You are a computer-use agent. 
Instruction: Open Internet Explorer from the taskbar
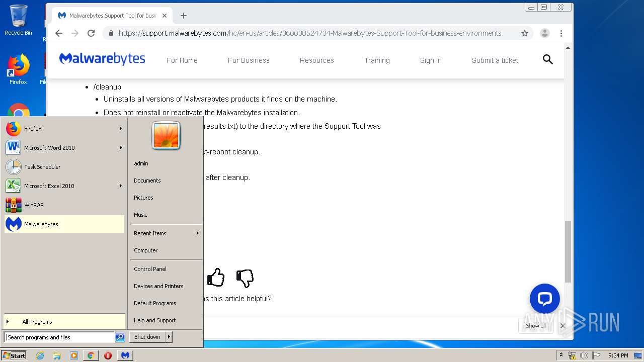point(40,355)
